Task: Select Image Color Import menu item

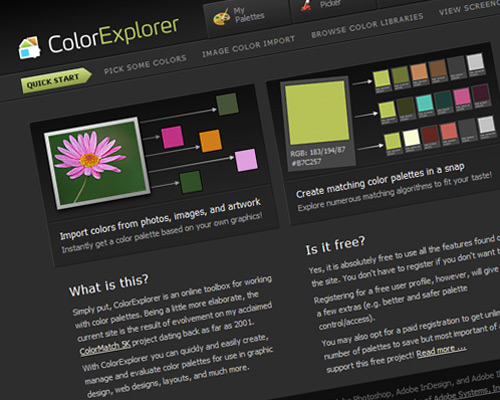Action: point(249,46)
